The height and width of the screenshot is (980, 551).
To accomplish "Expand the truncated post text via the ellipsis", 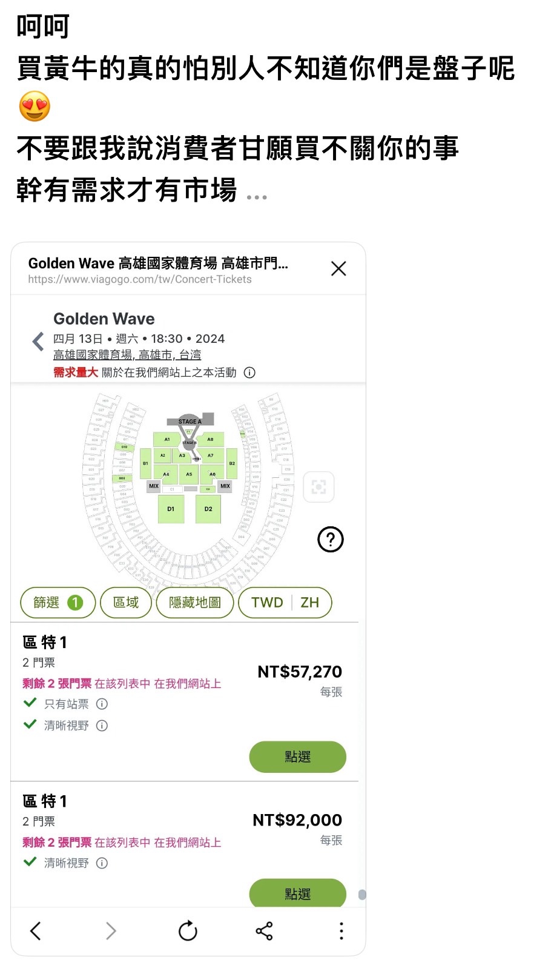I will (257, 197).
